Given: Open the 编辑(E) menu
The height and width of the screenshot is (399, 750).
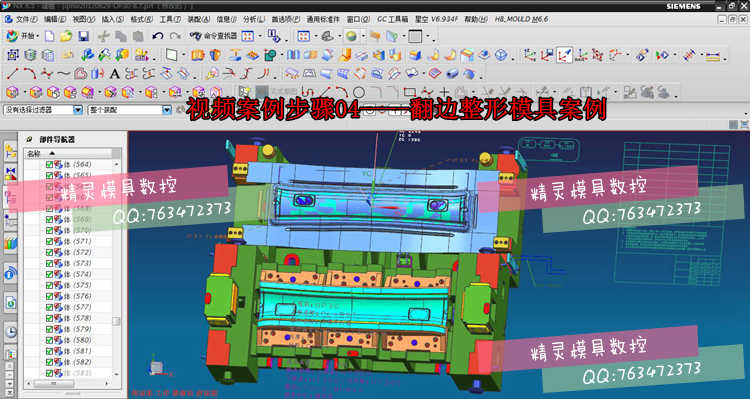Looking at the screenshot, I should coord(55,20).
